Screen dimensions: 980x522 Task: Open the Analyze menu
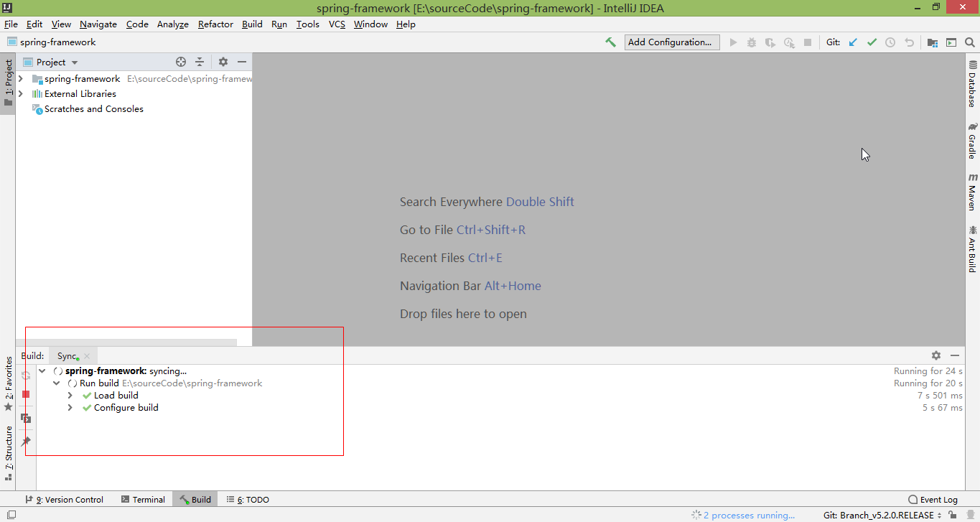click(172, 24)
